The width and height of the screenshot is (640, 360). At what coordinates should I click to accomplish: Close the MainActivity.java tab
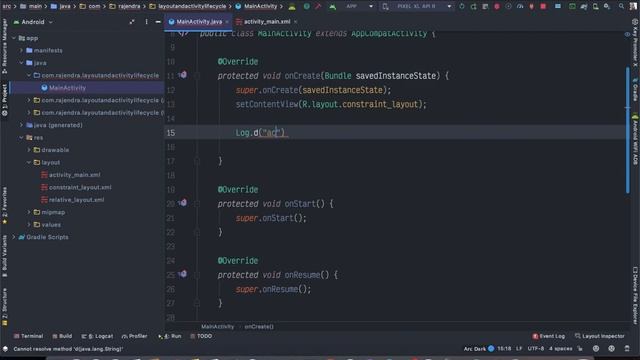click(x=227, y=22)
